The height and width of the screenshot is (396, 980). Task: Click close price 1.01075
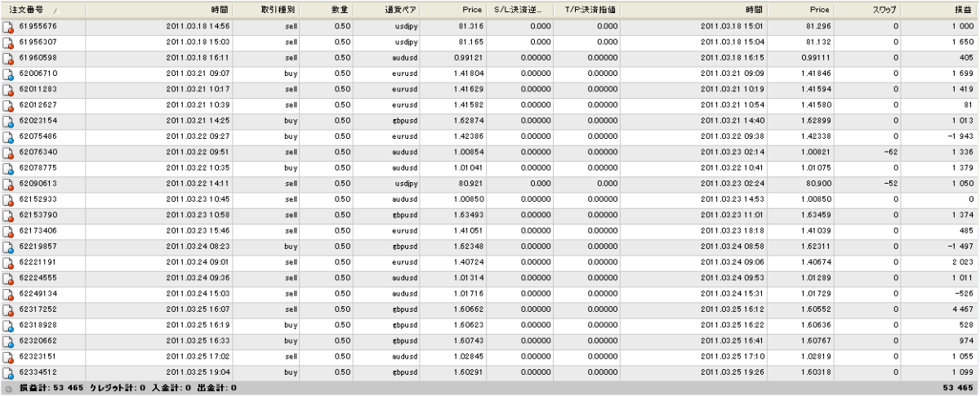(x=814, y=167)
